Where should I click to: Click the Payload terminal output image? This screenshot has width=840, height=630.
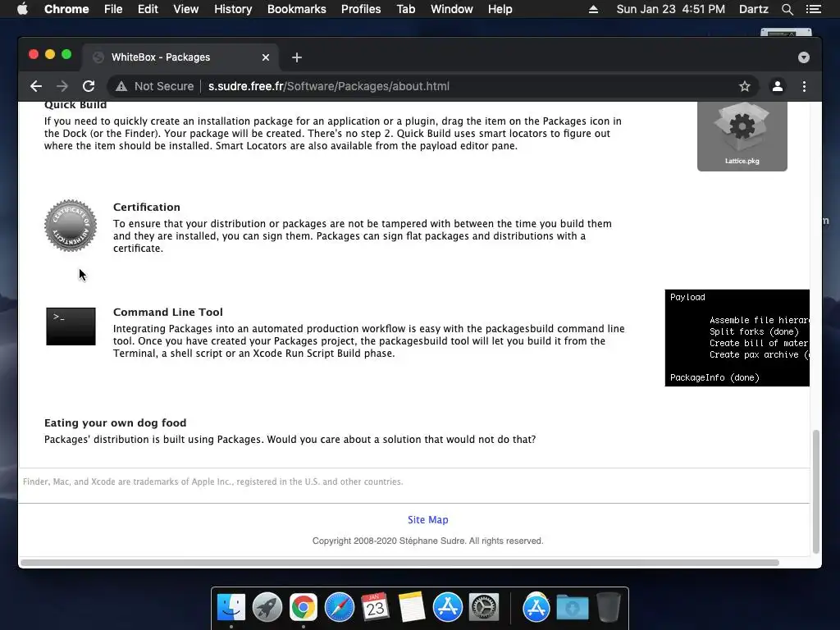click(737, 338)
